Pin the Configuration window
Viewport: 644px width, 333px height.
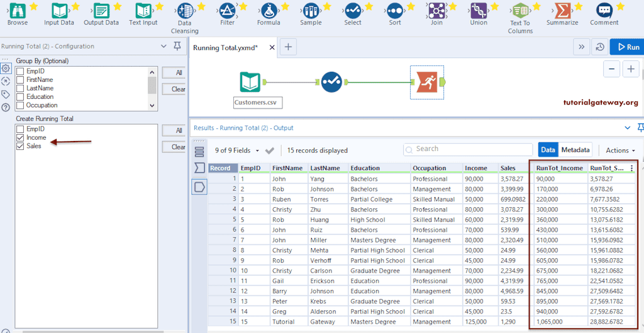[177, 46]
